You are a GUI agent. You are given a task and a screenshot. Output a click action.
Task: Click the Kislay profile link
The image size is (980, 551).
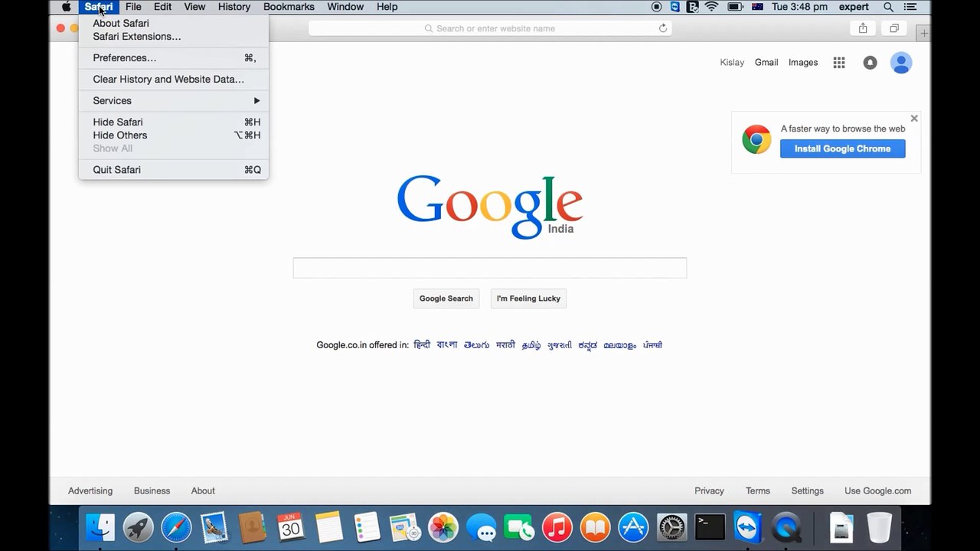coord(732,63)
